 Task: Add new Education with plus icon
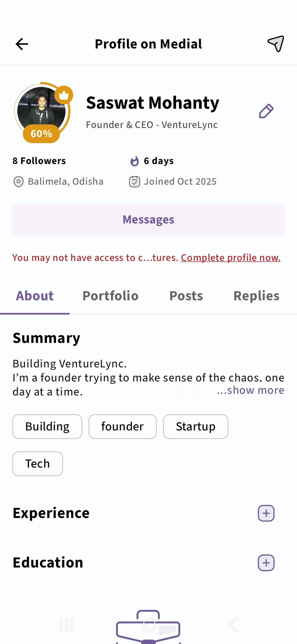pos(266,563)
